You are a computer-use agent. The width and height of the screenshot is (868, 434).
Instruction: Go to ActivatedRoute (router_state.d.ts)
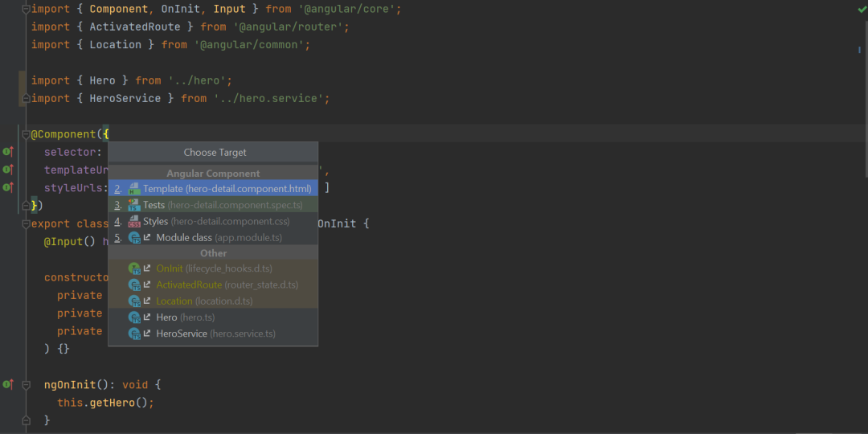(x=213, y=285)
